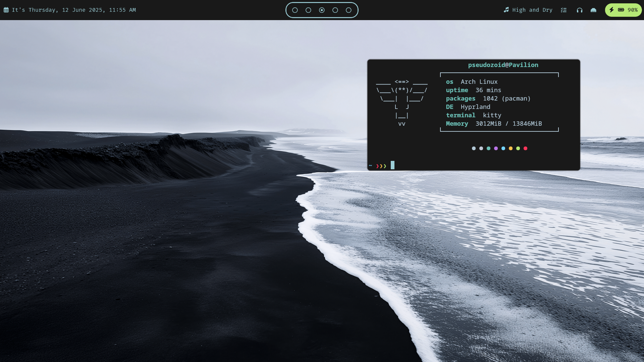Click the red color dot in terminal
The width and height of the screenshot is (644, 362).
(525, 148)
